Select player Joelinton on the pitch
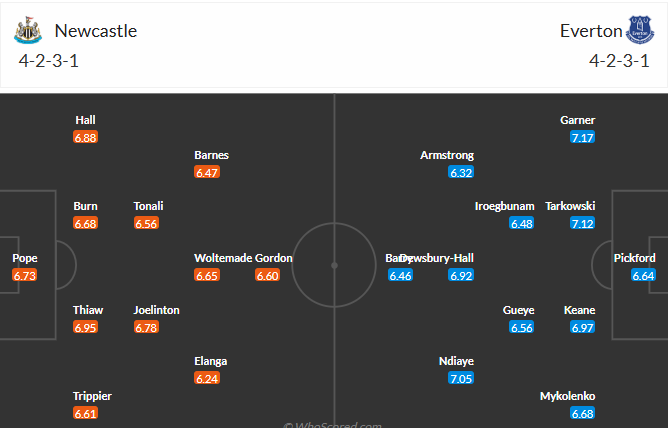The width and height of the screenshot is (668, 428). point(157,310)
